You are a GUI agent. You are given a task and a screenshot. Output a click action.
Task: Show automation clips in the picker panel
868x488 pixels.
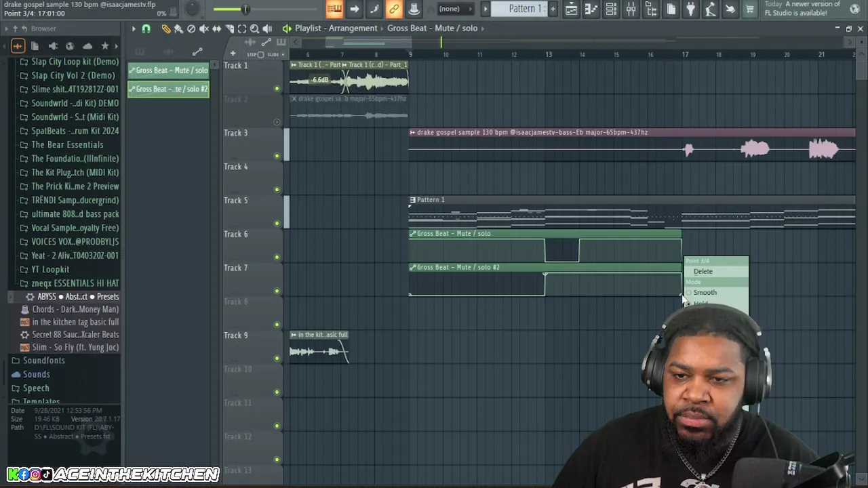pyautogui.click(x=197, y=52)
